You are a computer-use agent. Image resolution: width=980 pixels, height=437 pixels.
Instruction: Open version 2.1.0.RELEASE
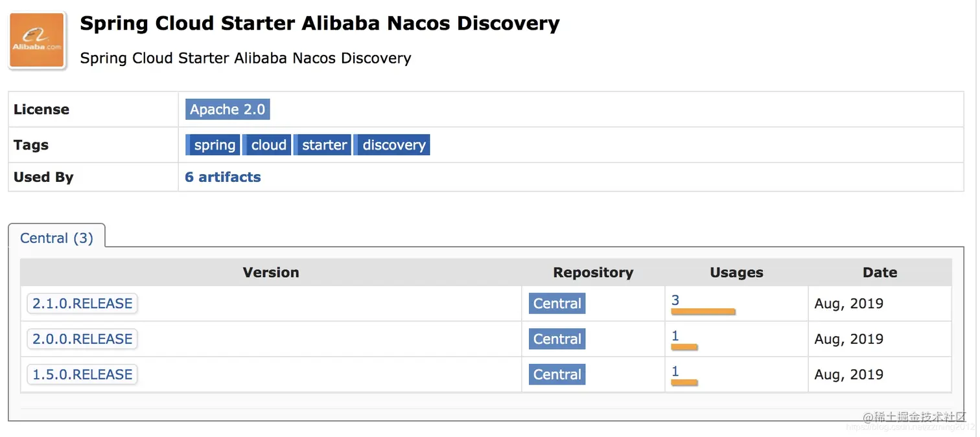coord(82,304)
